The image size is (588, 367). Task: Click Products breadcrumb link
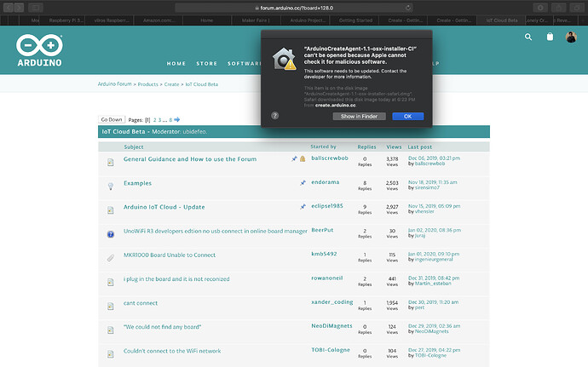click(147, 84)
